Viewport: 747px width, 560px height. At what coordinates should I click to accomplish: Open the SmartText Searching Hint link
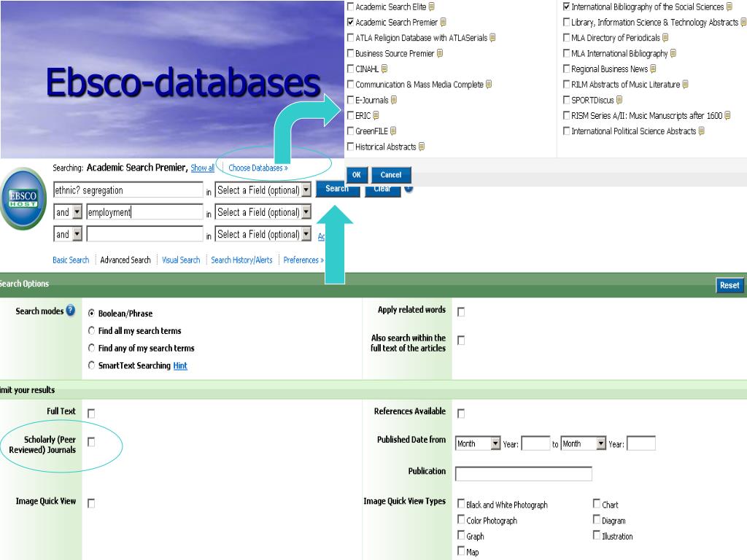180,366
